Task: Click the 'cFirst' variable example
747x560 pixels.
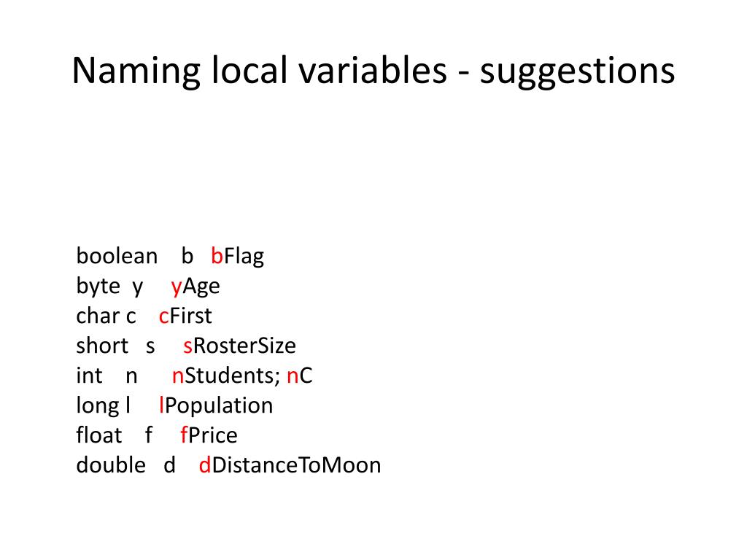Action: (x=185, y=316)
